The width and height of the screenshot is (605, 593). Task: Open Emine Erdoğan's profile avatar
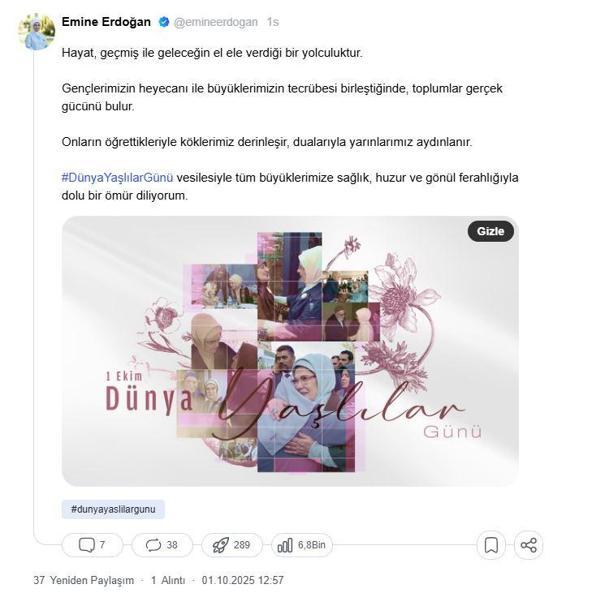pos(37,31)
